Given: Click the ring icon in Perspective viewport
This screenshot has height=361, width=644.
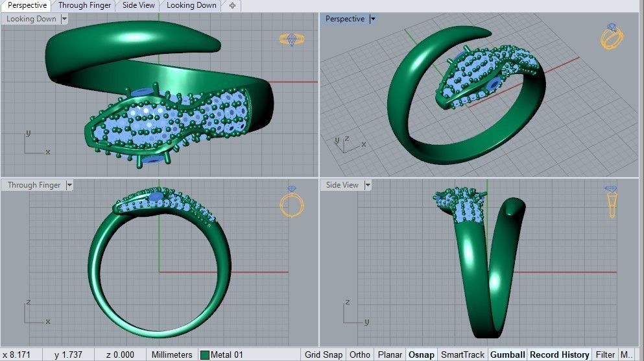Looking at the screenshot, I should pyautogui.click(x=612, y=36).
